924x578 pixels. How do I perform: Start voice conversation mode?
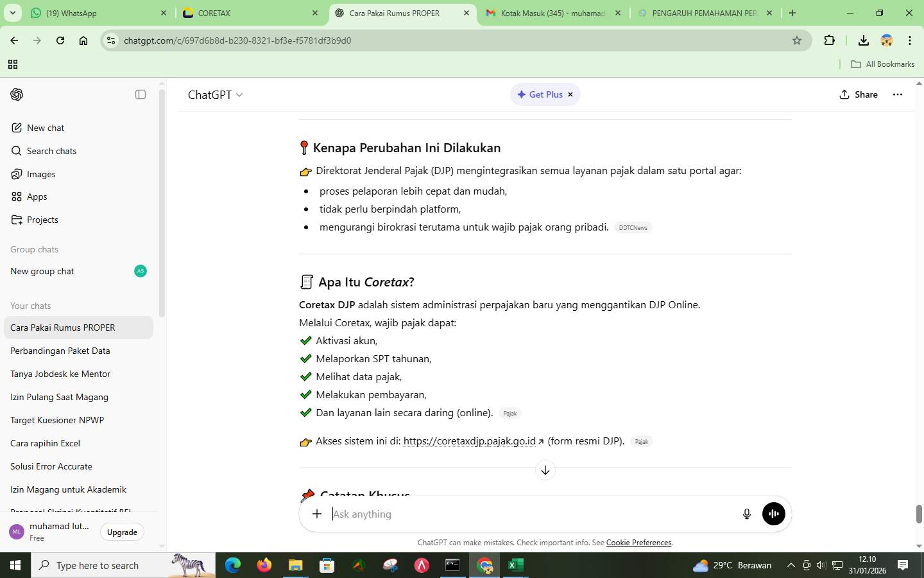coord(773,513)
